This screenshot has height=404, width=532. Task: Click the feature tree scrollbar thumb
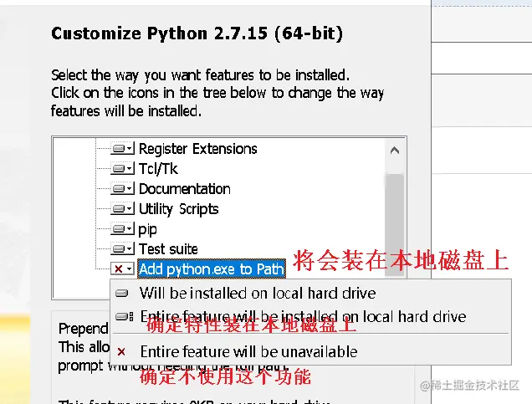[x=395, y=224]
